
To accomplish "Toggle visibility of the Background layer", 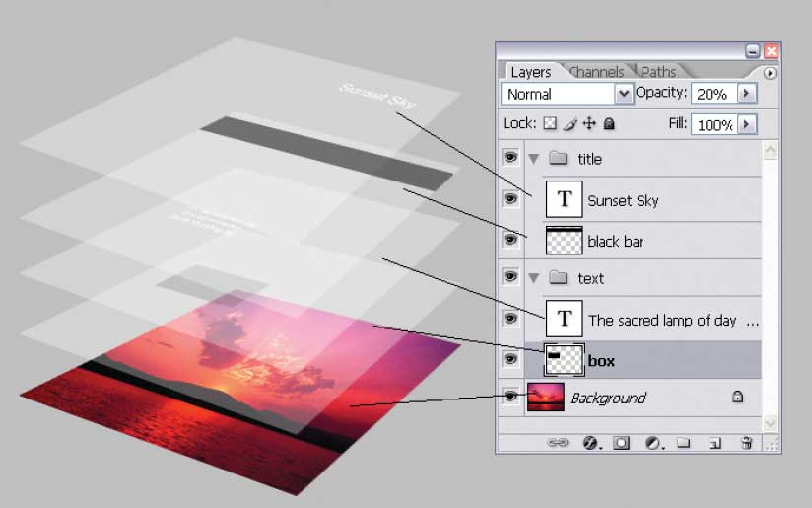I will click(510, 397).
